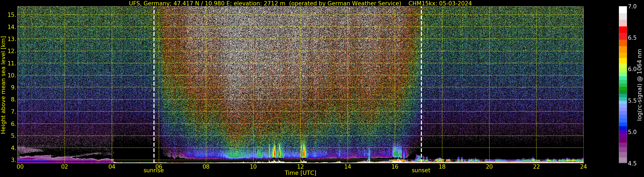The width and height of the screenshot is (644, 177).
Task: Click height axis tick '10.'
Action: tap(12, 75)
